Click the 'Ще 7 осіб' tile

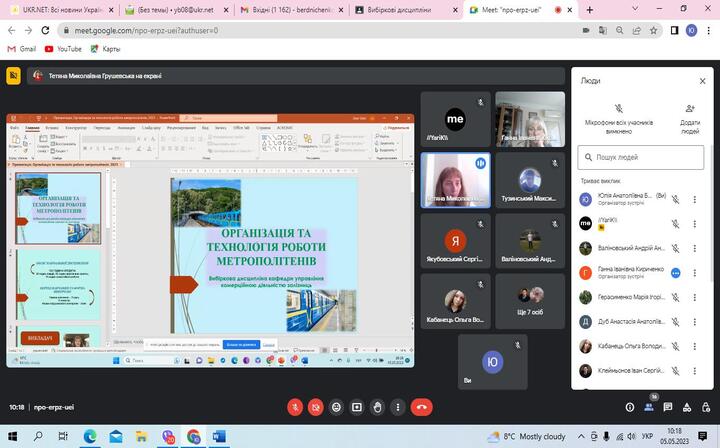pyautogui.click(x=530, y=301)
